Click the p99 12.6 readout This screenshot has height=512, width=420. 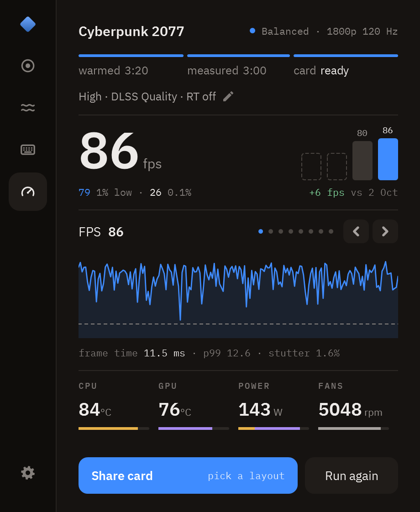click(226, 353)
